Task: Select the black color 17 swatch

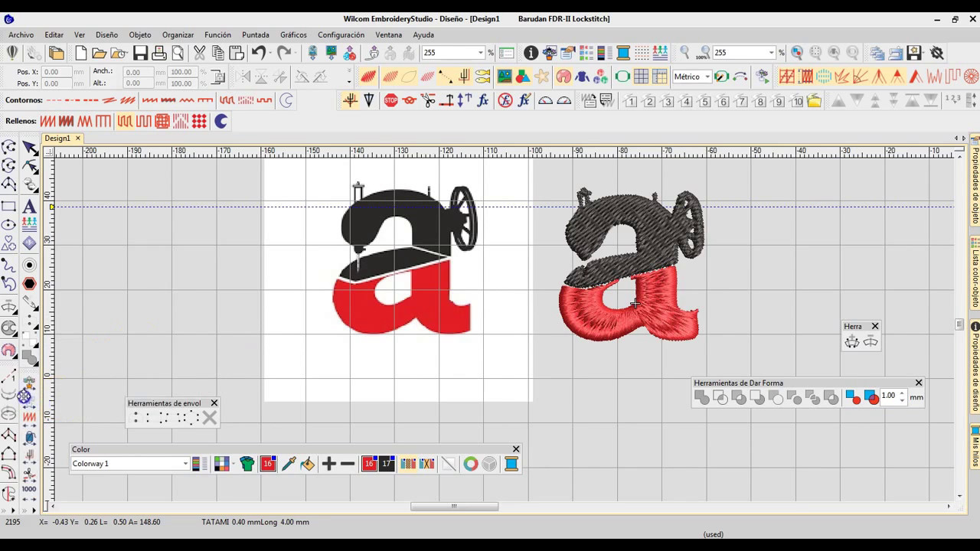Action: click(387, 464)
